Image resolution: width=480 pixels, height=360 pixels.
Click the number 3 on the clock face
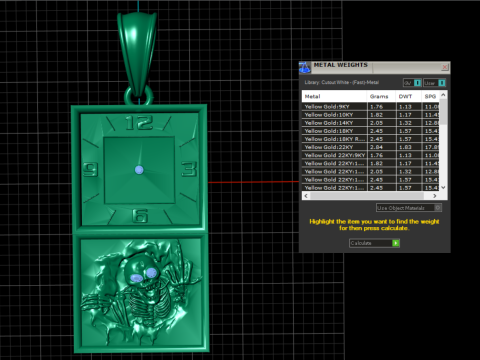[189, 169]
